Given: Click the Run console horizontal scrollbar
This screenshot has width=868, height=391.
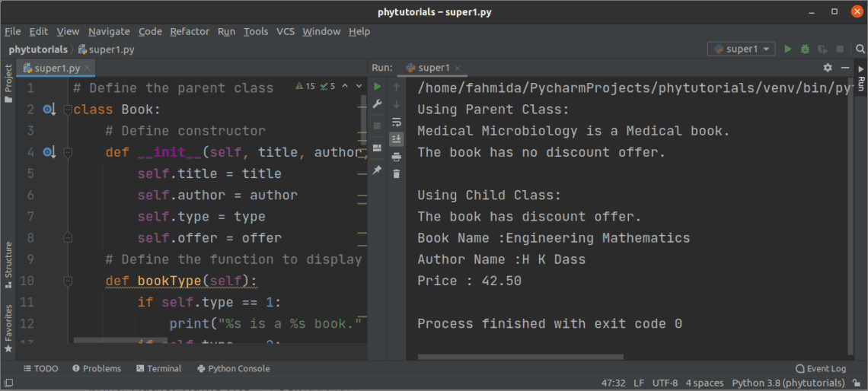Looking at the screenshot, I should pyautogui.click(x=521, y=357).
